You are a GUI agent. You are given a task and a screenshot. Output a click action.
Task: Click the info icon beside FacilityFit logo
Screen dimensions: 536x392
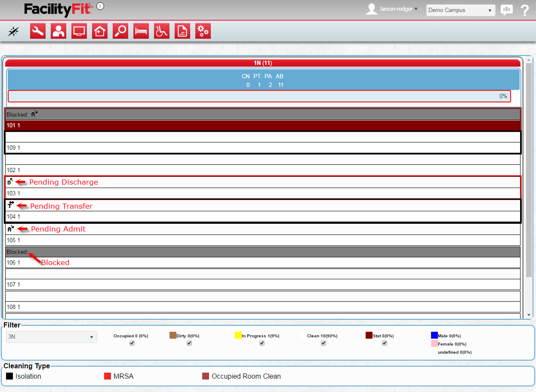[100, 6]
